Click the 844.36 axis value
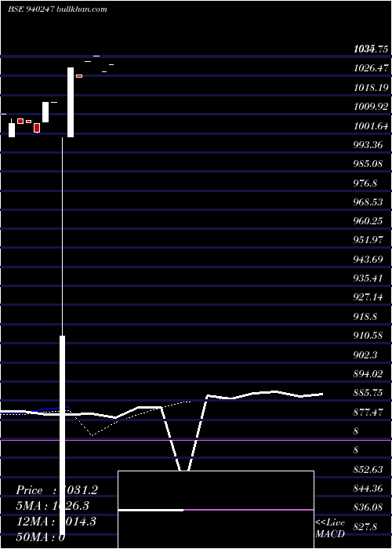Viewport: 392px width, 549px height. click(x=368, y=489)
